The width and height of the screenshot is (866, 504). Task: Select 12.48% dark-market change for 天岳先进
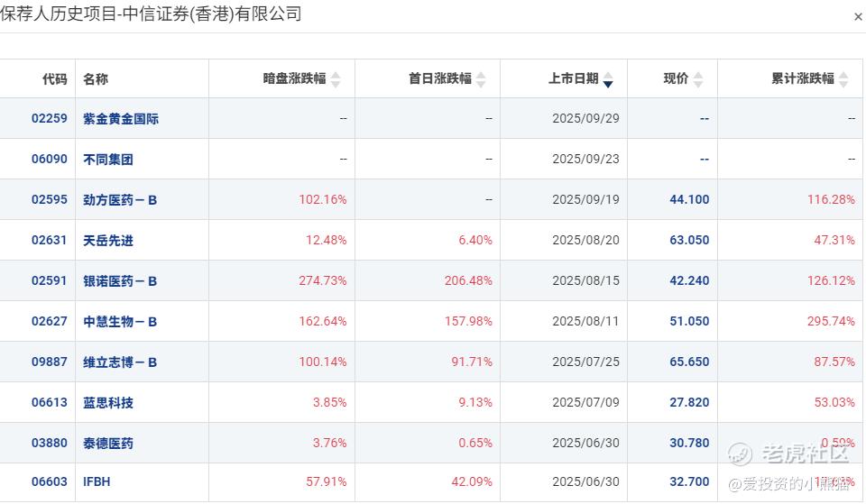pyautogui.click(x=326, y=240)
